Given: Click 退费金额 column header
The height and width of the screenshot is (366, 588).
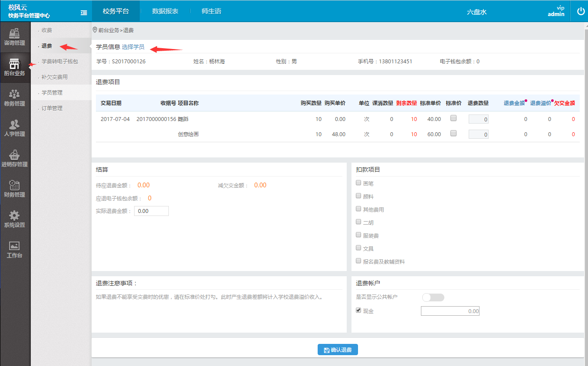Looking at the screenshot, I should point(514,103).
